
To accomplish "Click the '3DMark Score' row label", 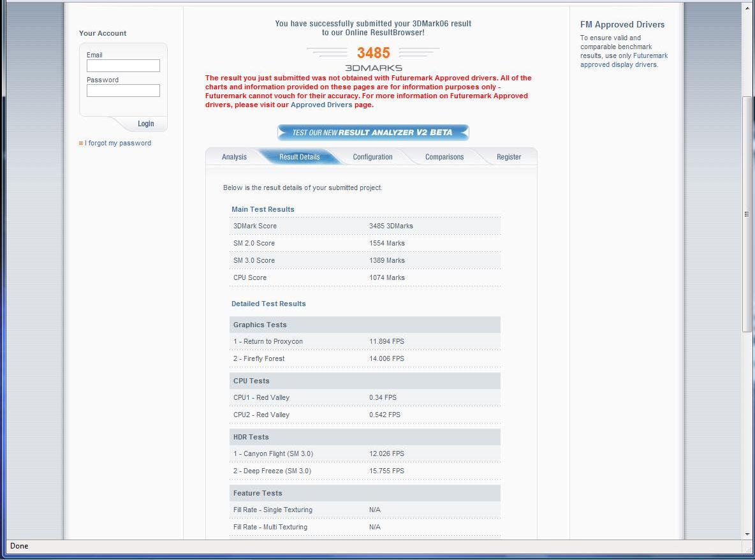I will 254,226.
